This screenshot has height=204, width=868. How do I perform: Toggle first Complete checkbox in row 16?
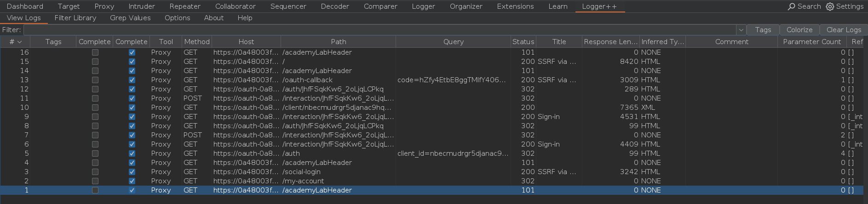[95, 52]
